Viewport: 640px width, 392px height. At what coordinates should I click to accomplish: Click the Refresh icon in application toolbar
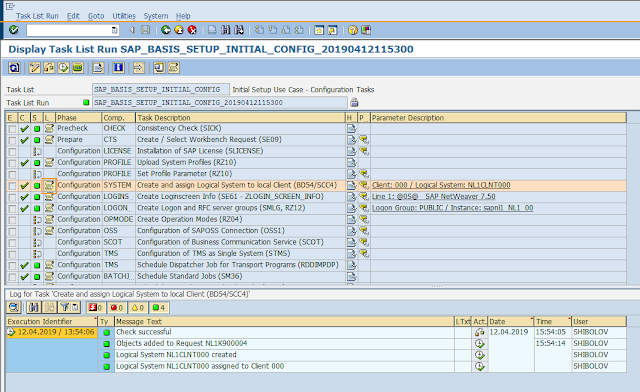point(14,67)
